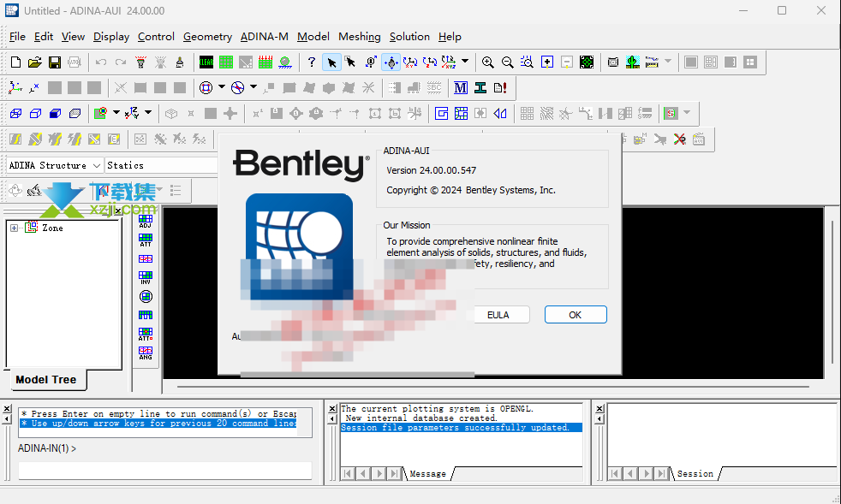
Task: Create a new file with the blank page icon
Action: click(x=15, y=62)
